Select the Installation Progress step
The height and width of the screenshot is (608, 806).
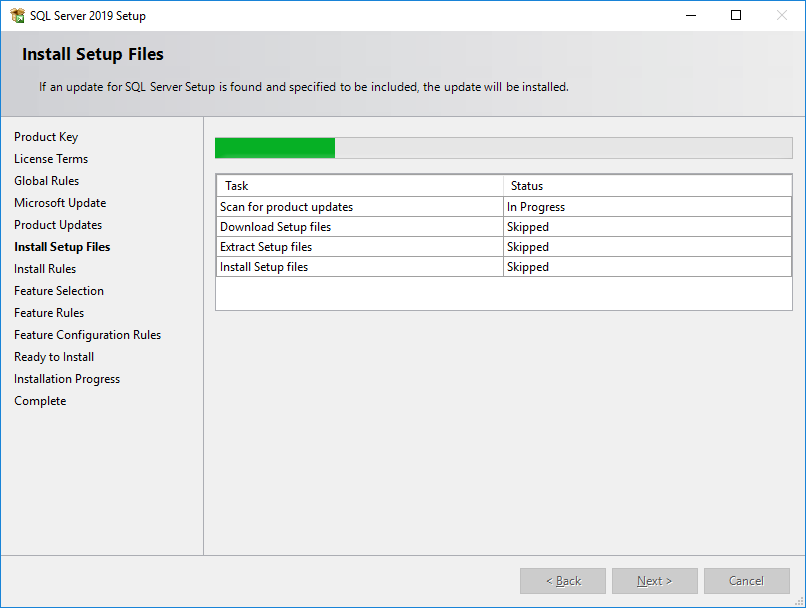(x=67, y=379)
